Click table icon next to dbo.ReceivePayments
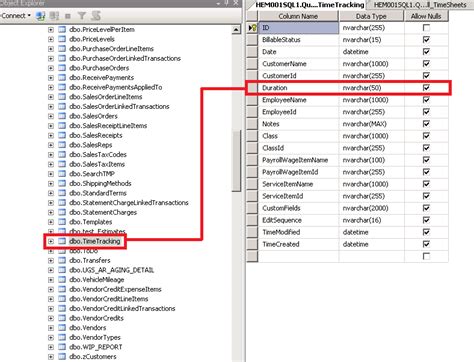Viewport: 474px width, 362px height. [62, 77]
